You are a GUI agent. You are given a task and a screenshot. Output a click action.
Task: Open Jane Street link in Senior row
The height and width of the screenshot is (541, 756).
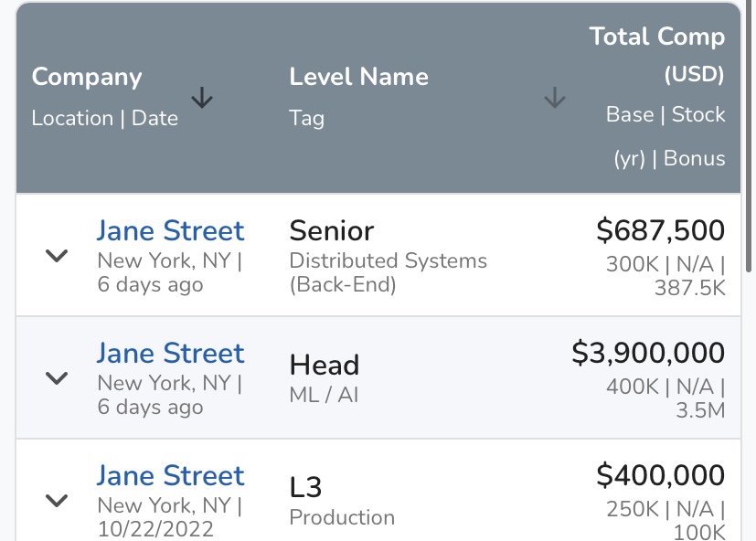(x=171, y=230)
